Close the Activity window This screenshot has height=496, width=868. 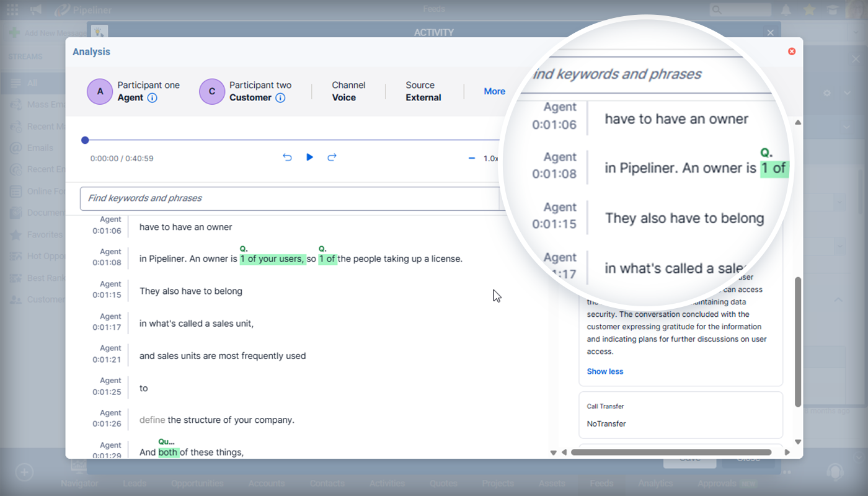pos(770,32)
